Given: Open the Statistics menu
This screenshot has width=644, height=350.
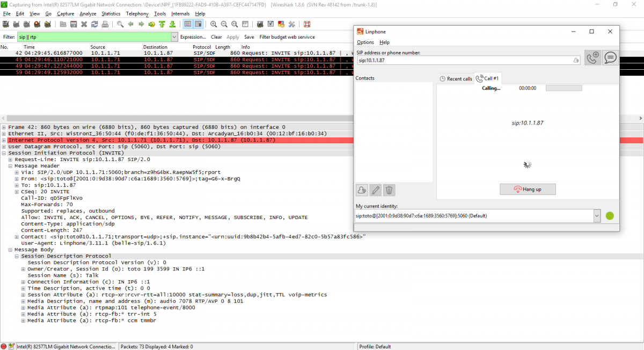Looking at the screenshot, I should point(111,13).
